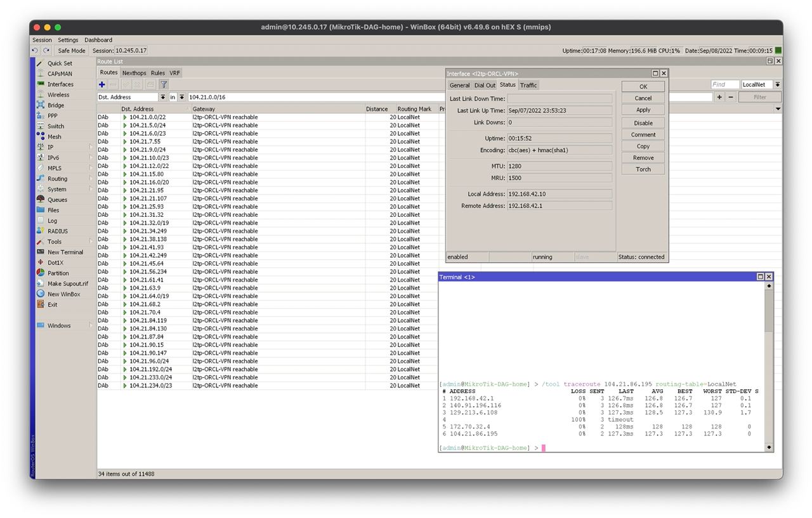
Task: Open the Session menu
Action: point(43,40)
